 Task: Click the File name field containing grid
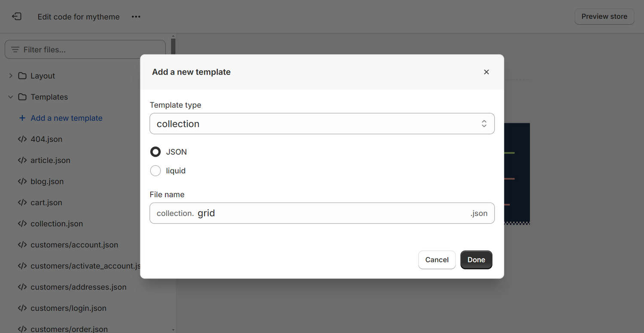[322, 213]
